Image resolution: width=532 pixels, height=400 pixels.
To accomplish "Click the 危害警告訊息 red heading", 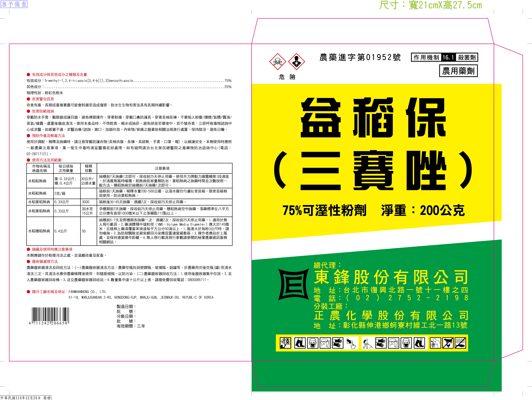I will point(43,99).
